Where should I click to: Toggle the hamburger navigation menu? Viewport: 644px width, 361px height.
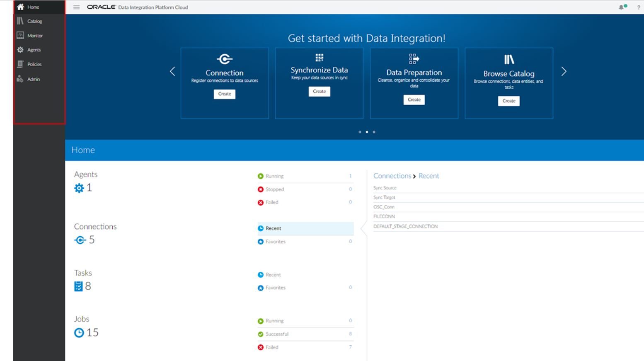76,7
